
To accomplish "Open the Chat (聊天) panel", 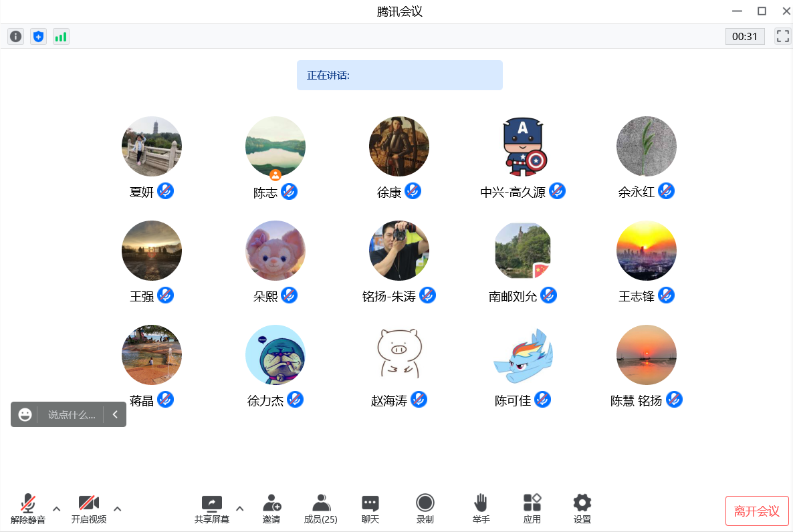I will [370, 509].
